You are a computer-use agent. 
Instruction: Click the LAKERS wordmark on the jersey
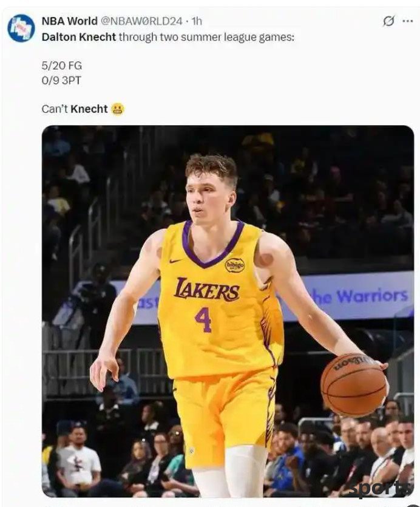(x=206, y=289)
